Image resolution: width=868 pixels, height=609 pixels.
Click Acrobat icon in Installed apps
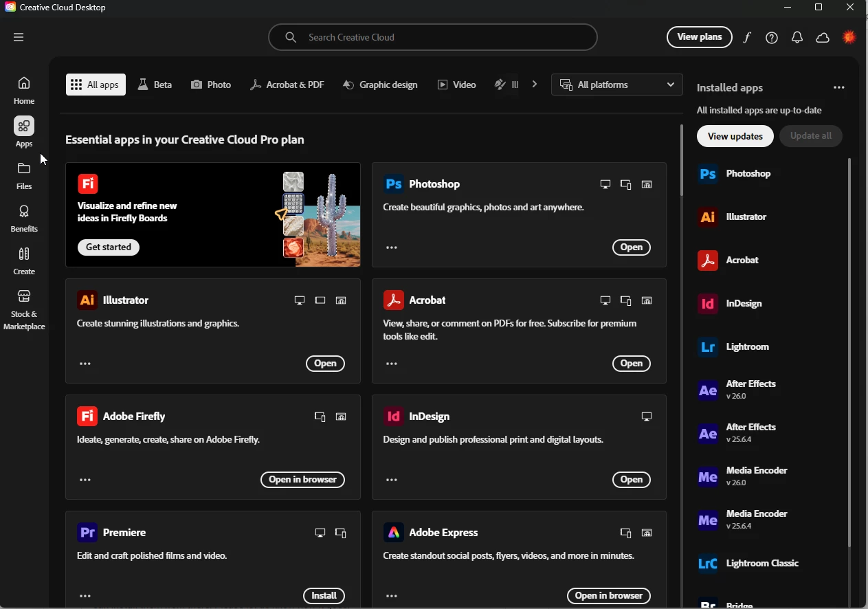click(x=708, y=261)
